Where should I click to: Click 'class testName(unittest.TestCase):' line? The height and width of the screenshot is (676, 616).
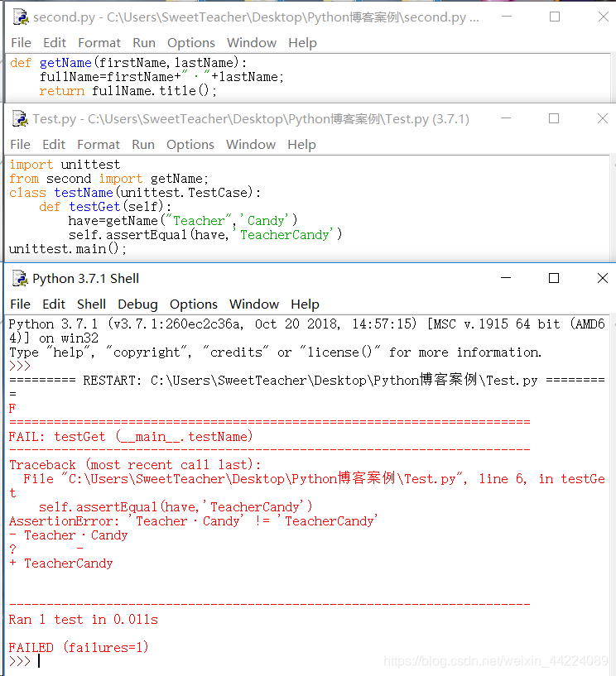click(x=135, y=192)
